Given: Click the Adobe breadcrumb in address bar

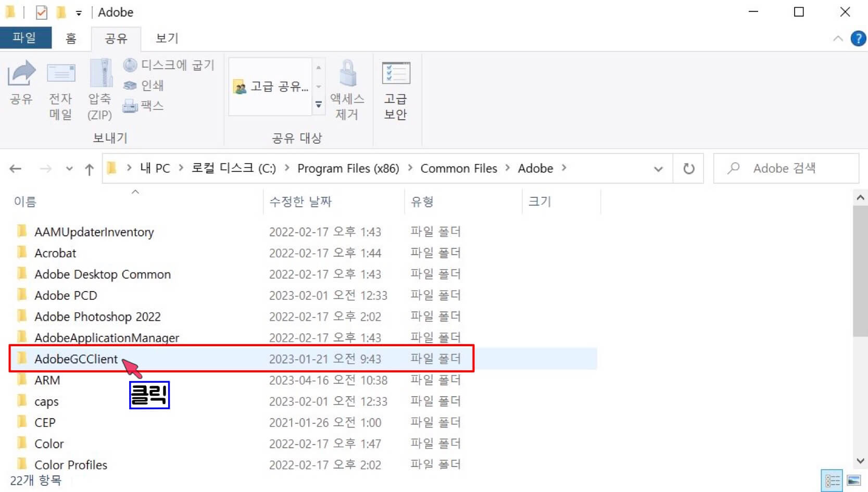Looking at the screenshot, I should click(535, 168).
